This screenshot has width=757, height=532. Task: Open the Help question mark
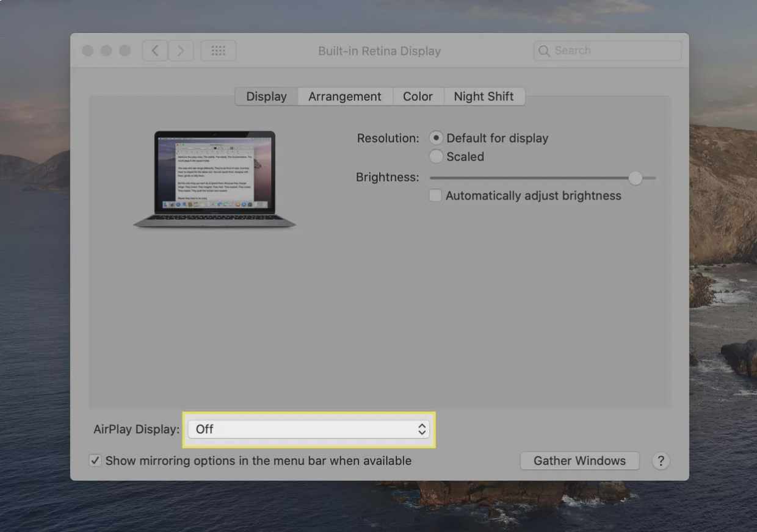[x=661, y=461]
